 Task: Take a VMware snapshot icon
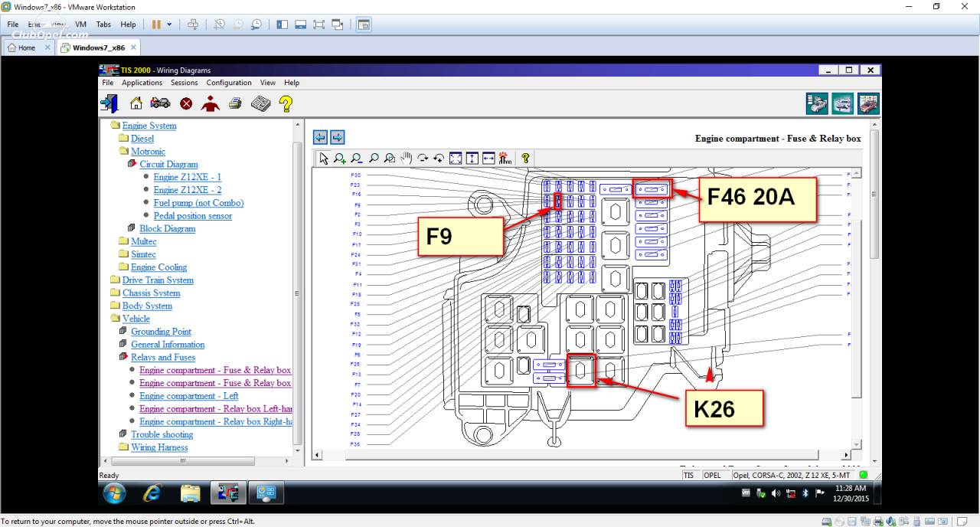[x=219, y=25]
